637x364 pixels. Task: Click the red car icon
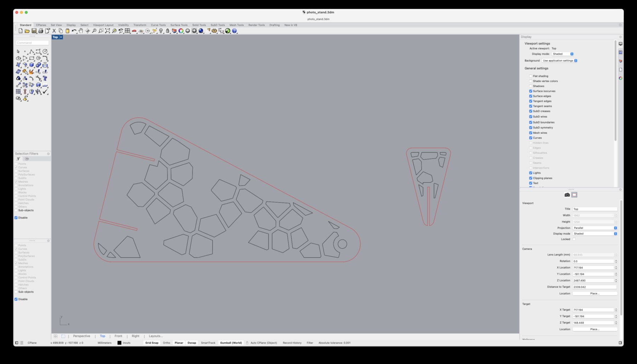(x=134, y=31)
